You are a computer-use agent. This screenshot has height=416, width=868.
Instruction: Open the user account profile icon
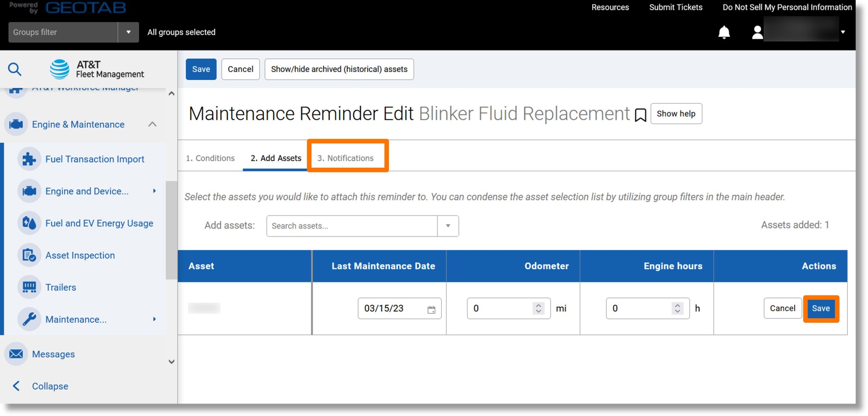pyautogui.click(x=757, y=33)
